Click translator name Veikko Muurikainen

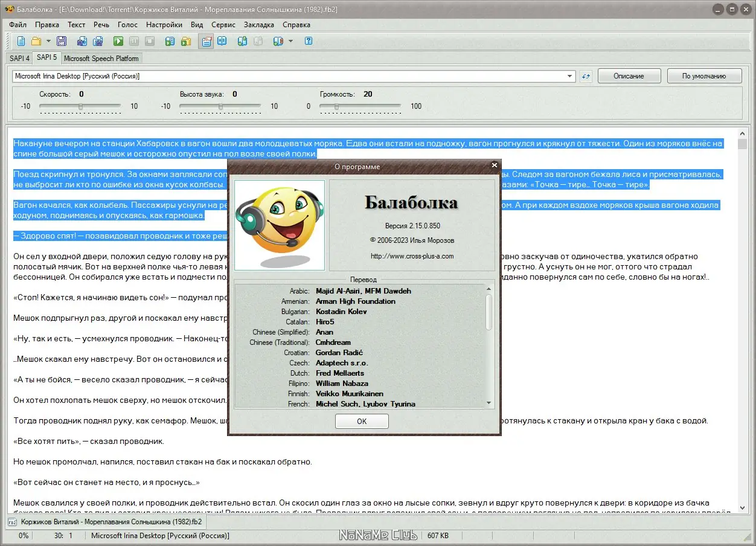coord(350,394)
